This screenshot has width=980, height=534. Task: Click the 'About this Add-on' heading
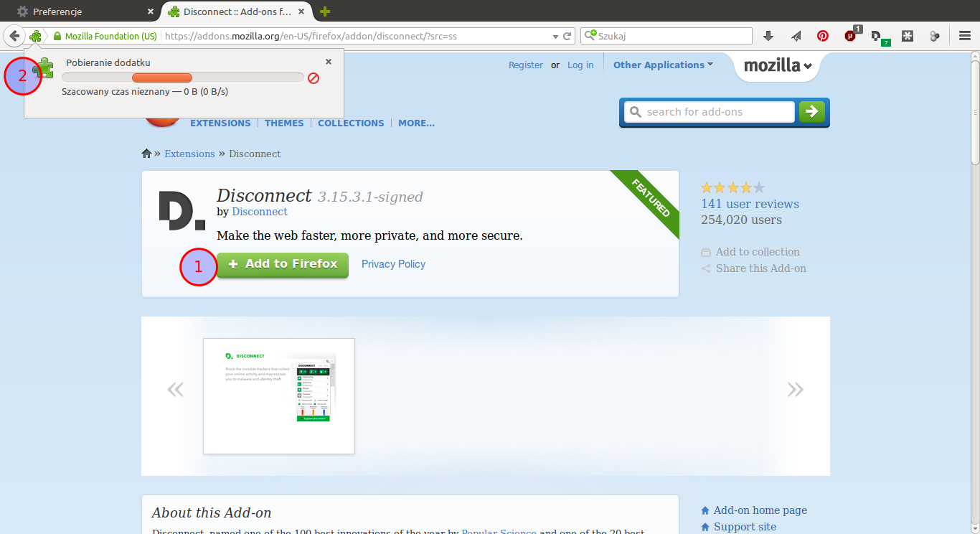(x=212, y=512)
